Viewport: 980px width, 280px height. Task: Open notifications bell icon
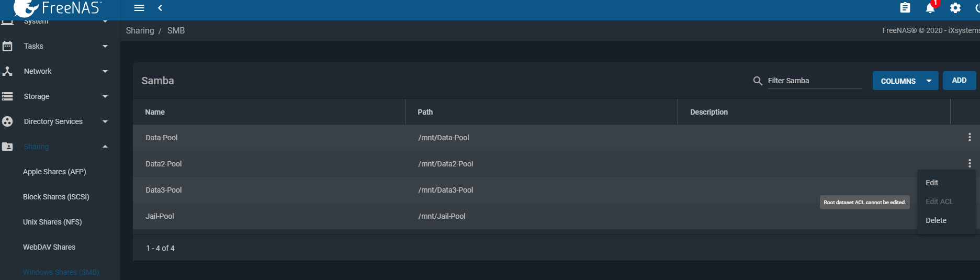pyautogui.click(x=930, y=8)
